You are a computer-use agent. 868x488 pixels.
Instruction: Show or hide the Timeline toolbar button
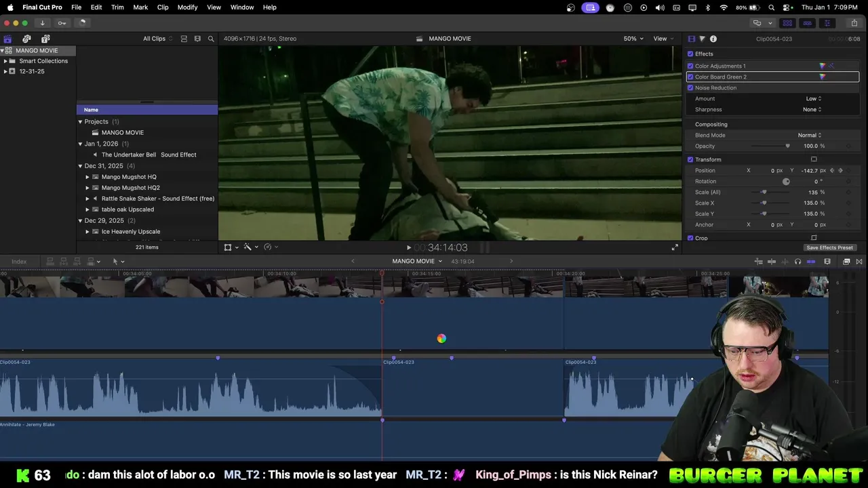(x=807, y=22)
